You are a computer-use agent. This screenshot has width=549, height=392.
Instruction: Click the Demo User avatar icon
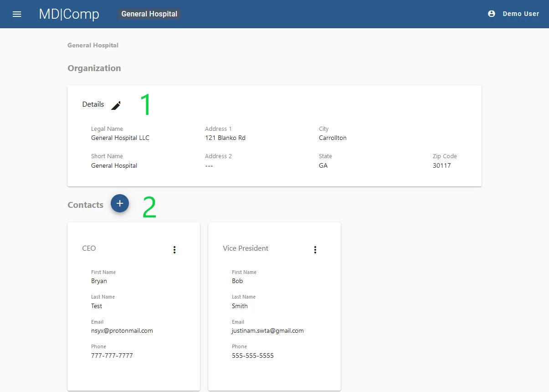(x=491, y=14)
